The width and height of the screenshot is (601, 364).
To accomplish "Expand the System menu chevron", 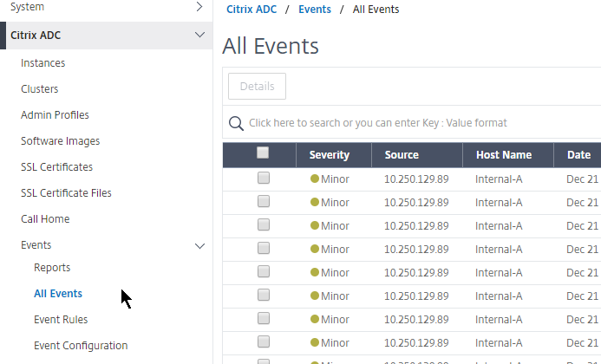I will click(x=199, y=7).
